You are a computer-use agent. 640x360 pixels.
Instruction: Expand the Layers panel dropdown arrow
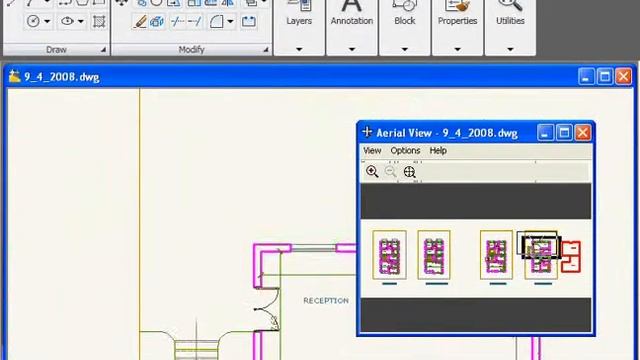pyautogui.click(x=299, y=49)
